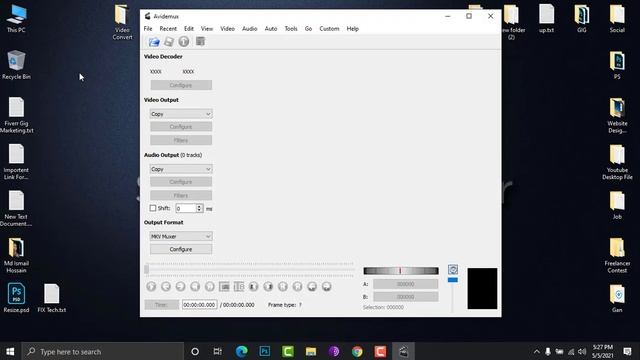Image resolution: width=640 pixels, height=360 pixels.
Task: Select the FIX Tech.txt desktop file
Action: click(52, 298)
